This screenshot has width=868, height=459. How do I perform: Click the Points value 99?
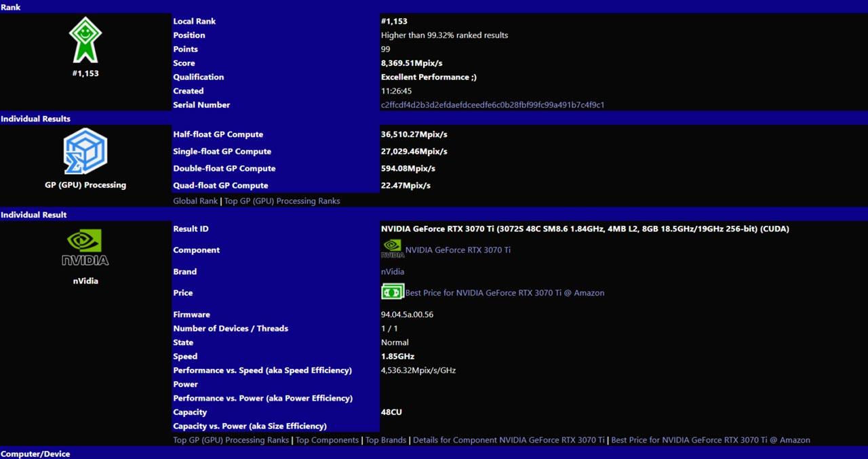pos(386,49)
